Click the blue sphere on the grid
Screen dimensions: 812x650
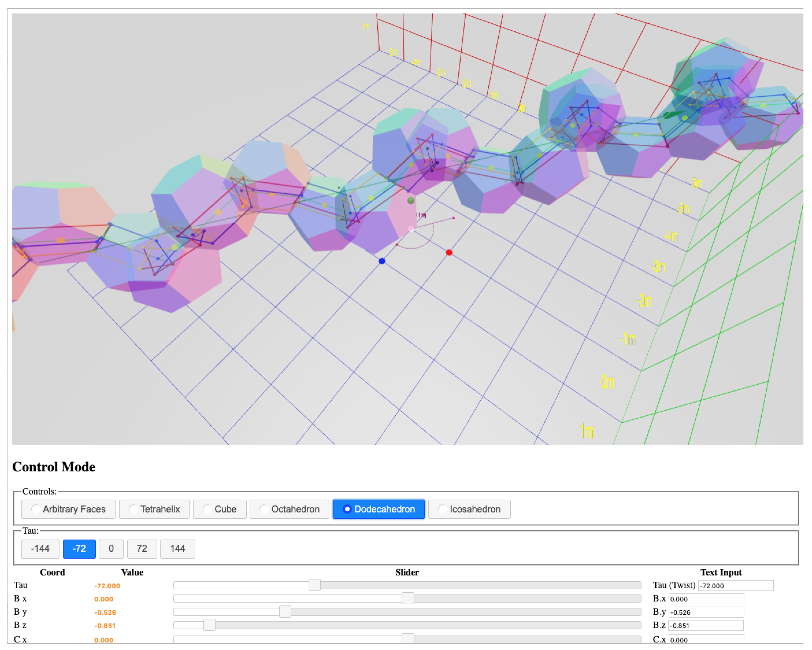(x=382, y=261)
